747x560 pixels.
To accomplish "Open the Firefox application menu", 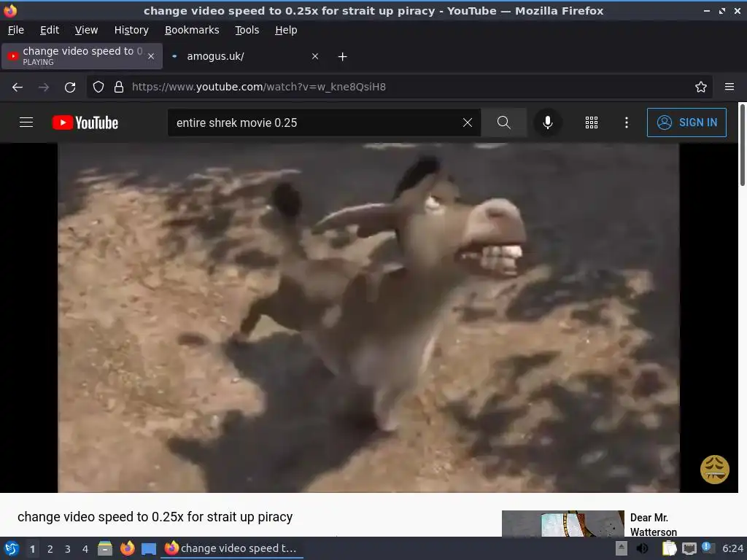I will tap(729, 87).
